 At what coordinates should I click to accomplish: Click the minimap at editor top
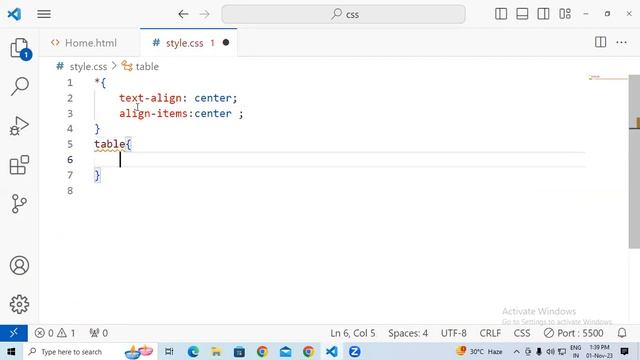coord(608,77)
